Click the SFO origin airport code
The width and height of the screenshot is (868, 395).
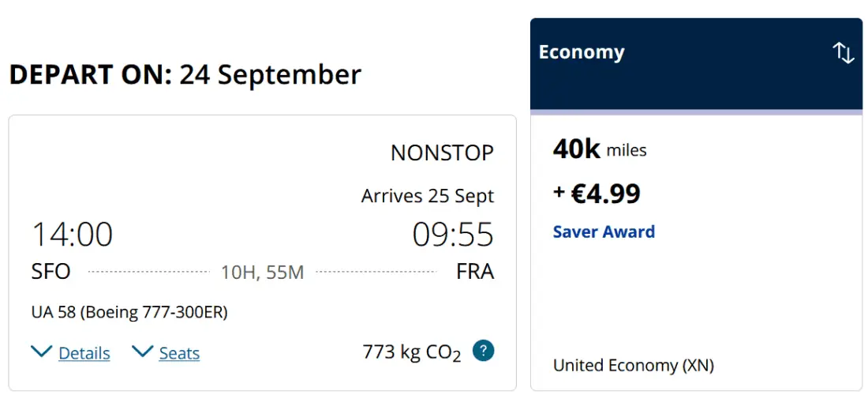[x=51, y=272]
